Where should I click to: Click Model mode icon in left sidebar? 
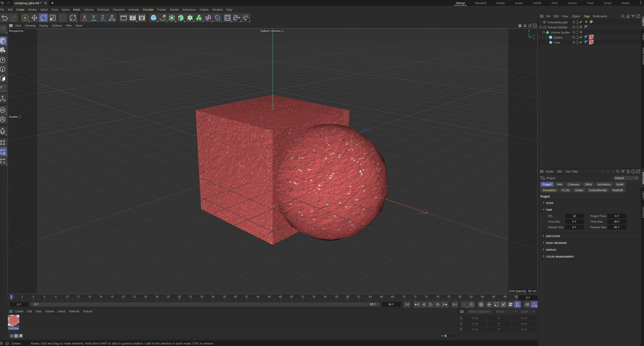point(3,41)
